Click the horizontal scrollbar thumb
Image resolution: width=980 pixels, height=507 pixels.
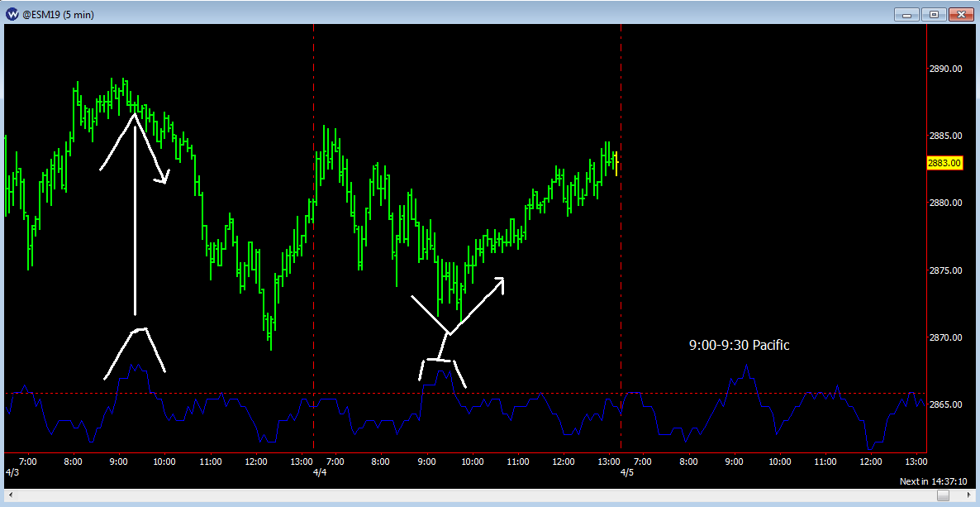943,495
